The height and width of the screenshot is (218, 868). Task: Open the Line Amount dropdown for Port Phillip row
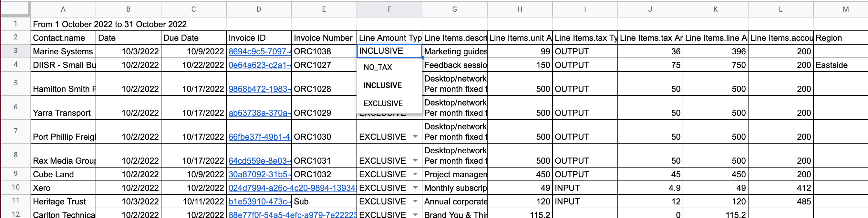tap(415, 137)
